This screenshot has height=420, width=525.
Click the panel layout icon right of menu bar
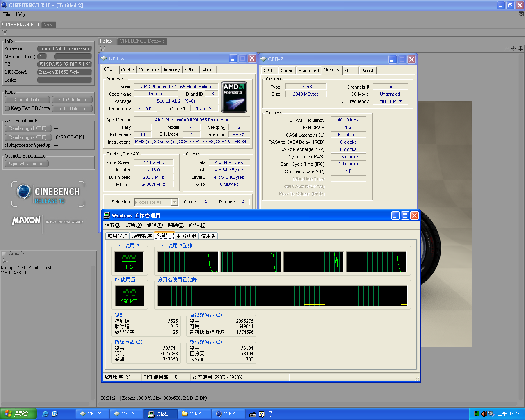521,14
